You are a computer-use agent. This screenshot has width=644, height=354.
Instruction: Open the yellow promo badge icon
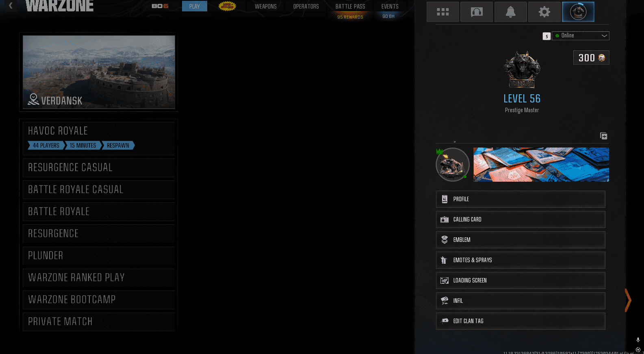tap(227, 6)
